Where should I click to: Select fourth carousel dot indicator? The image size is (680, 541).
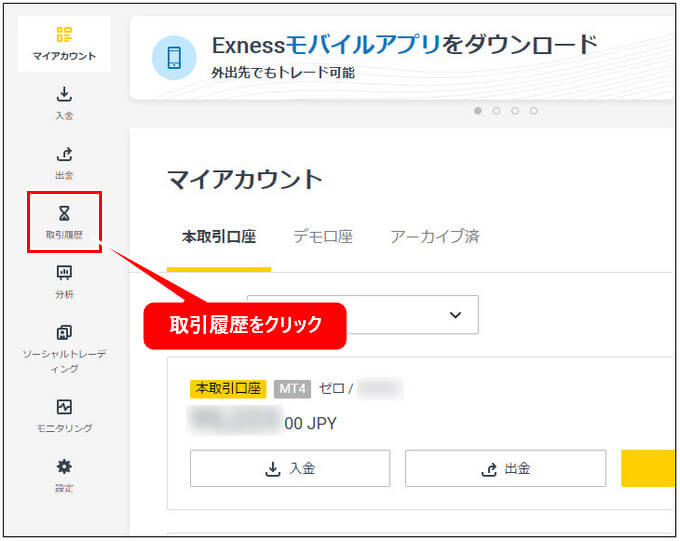tap(534, 111)
